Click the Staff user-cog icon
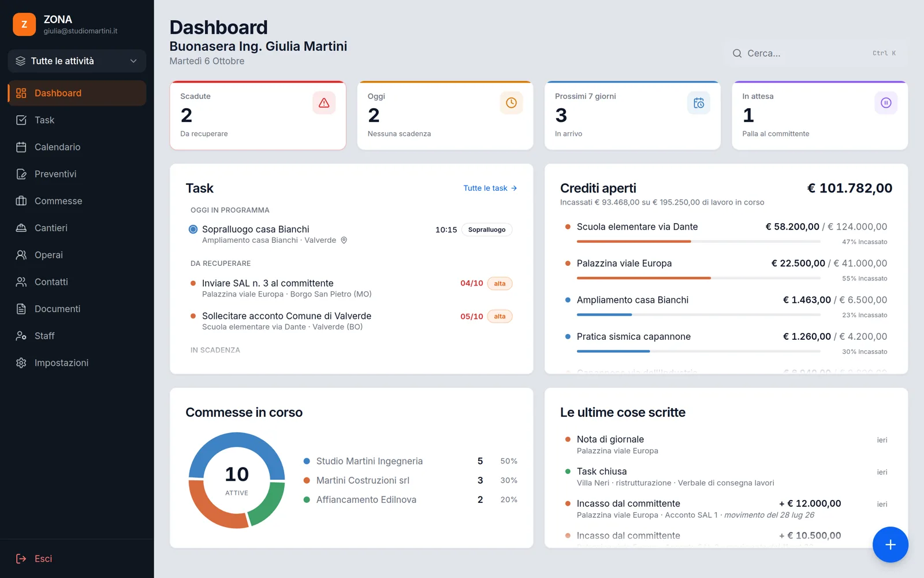This screenshot has width=924, height=578. click(21, 336)
